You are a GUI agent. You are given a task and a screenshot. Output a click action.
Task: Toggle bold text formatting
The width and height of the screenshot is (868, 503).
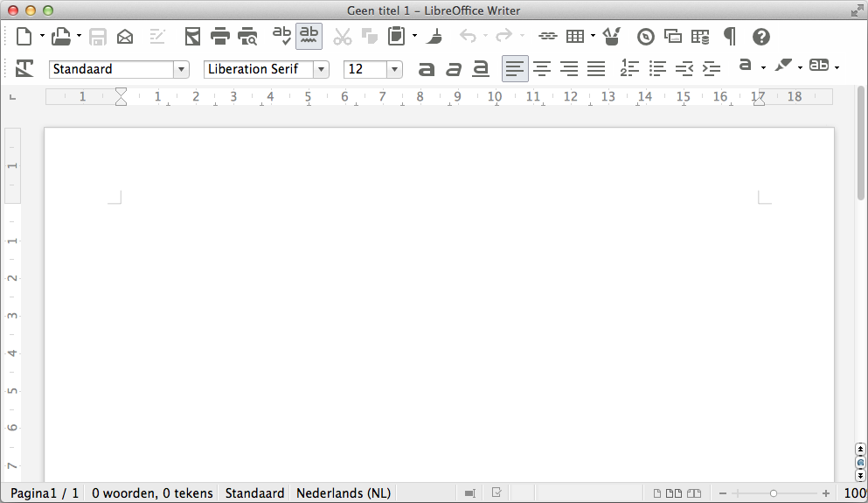pos(426,68)
